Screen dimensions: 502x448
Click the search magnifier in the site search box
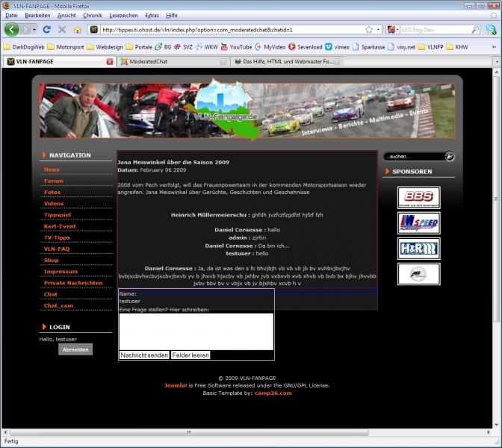(x=449, y=157)
